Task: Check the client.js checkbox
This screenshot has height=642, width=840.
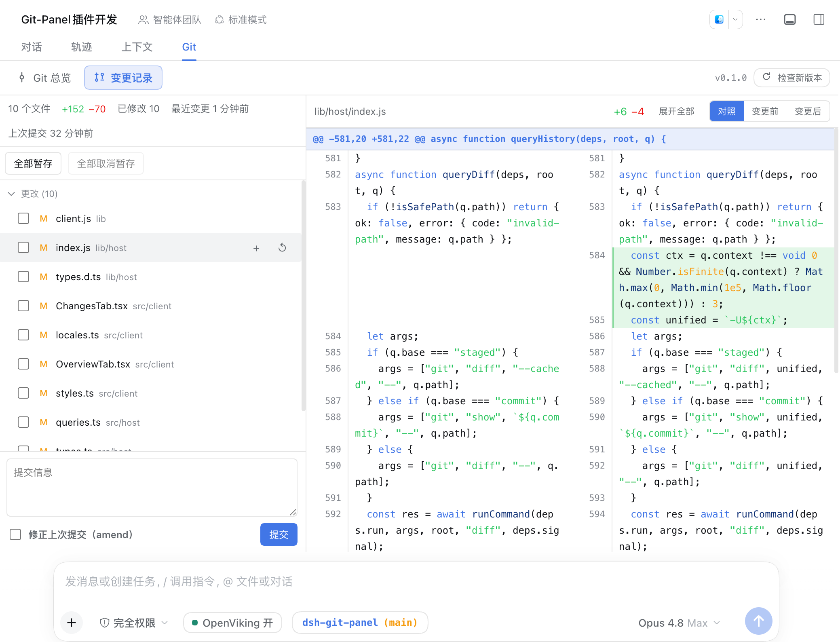Action: (x=23, y=218)
